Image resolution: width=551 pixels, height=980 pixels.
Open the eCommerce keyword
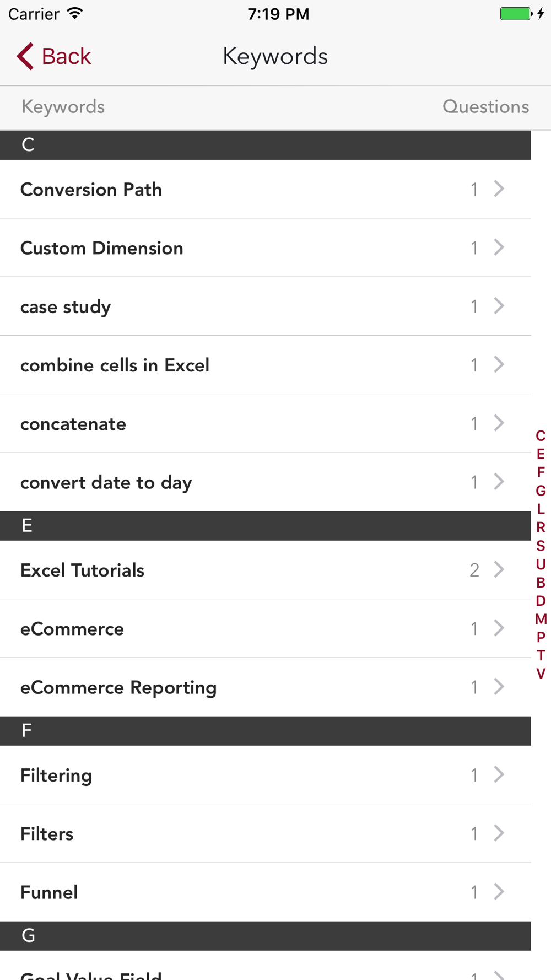tap(266, 628)
